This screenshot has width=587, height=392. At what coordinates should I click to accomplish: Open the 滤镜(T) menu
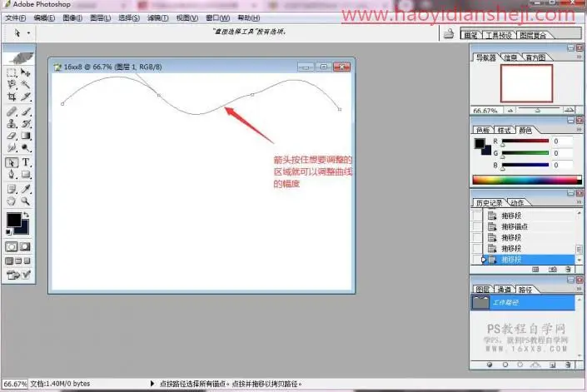[158, 18]
